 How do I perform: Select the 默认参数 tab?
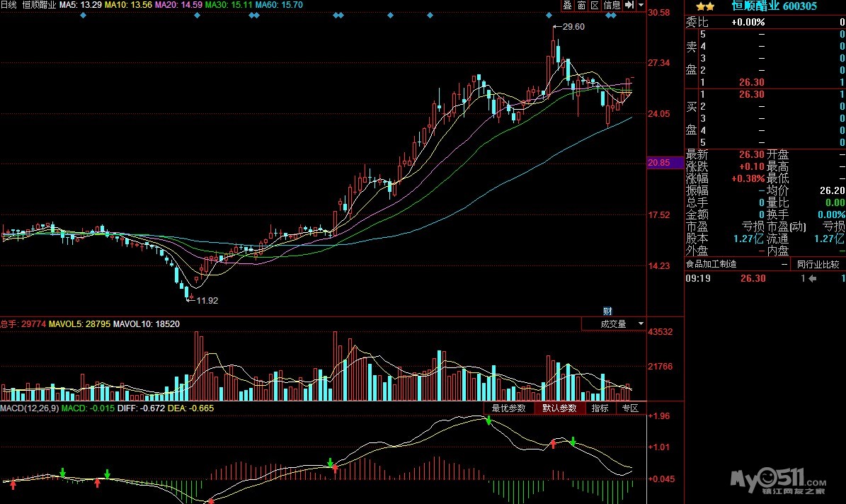(x=559, y=408)
